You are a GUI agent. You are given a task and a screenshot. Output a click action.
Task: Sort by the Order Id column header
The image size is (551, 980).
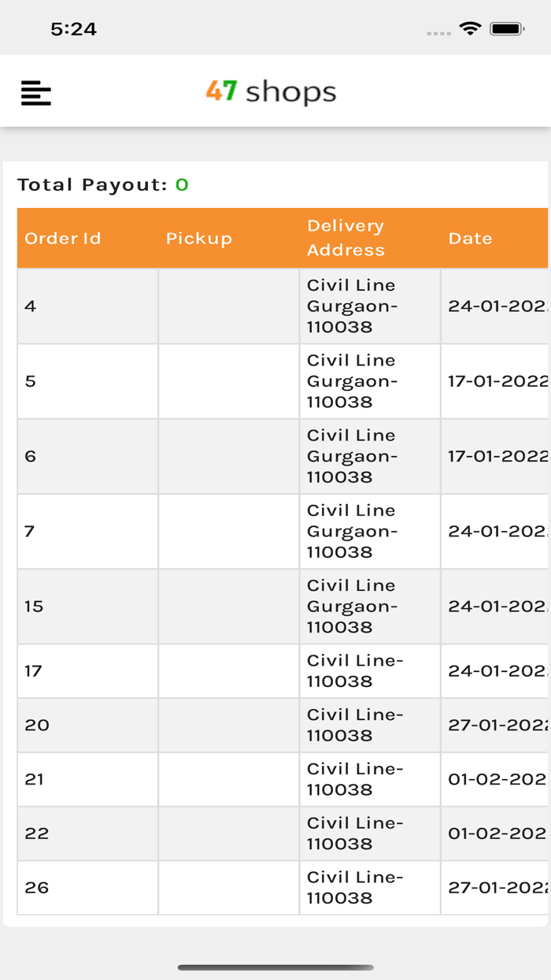(63, 238)
